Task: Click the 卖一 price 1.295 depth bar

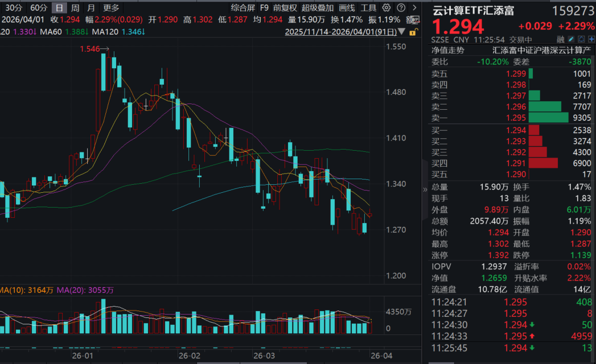Action: tap(547, 118)
